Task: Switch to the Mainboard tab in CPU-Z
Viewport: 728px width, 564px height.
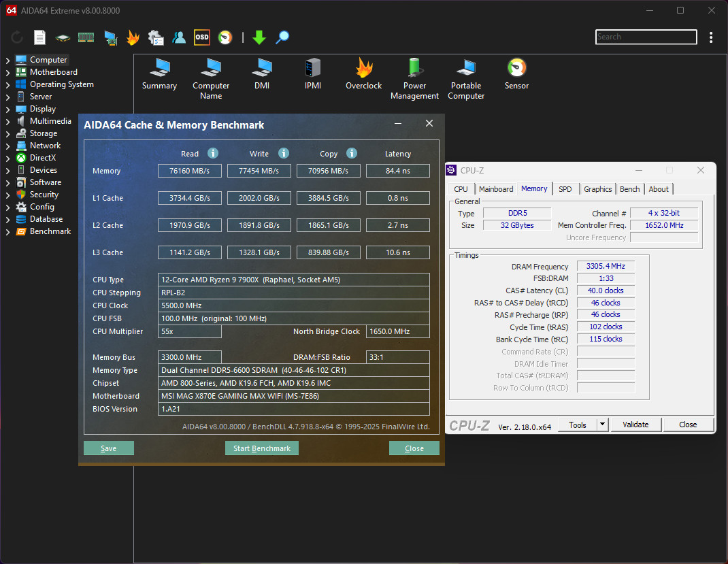Action: 496,189
